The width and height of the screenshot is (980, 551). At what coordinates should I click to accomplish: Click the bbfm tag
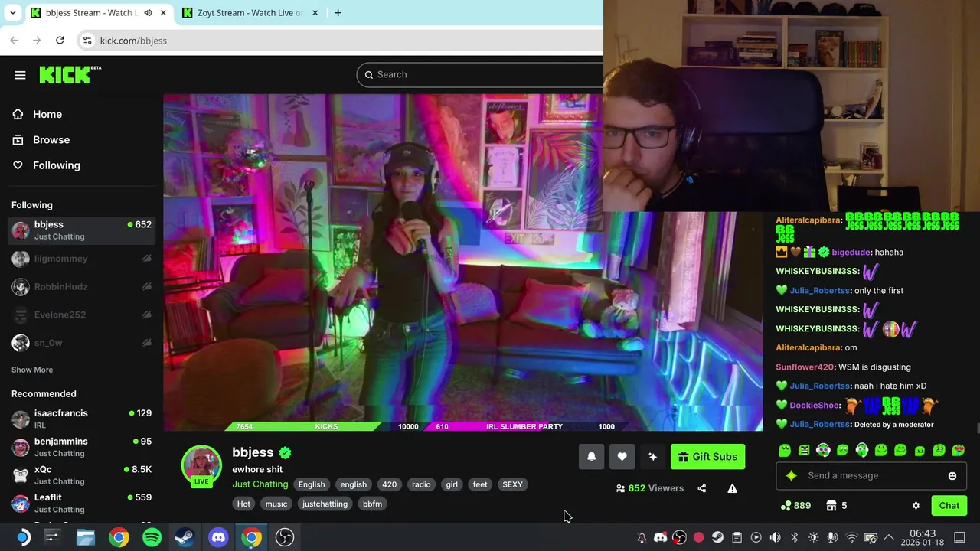pyautogui.click(x=372, y=504)
